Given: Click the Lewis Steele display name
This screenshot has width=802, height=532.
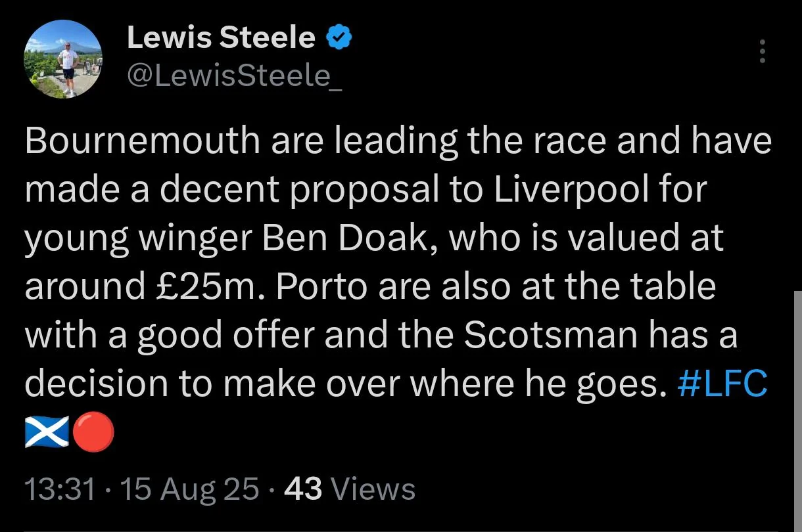Looking at the screenshot, I should coord(221,37).
